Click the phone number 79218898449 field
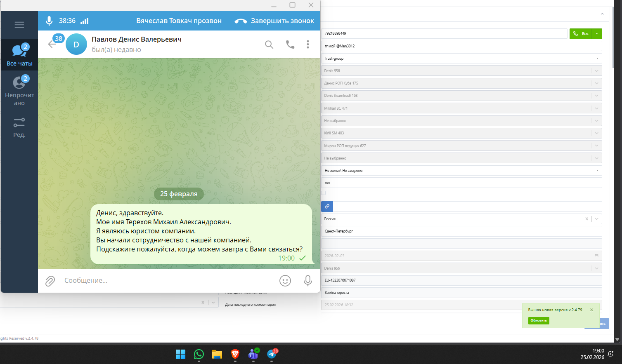 coord(444,33)
